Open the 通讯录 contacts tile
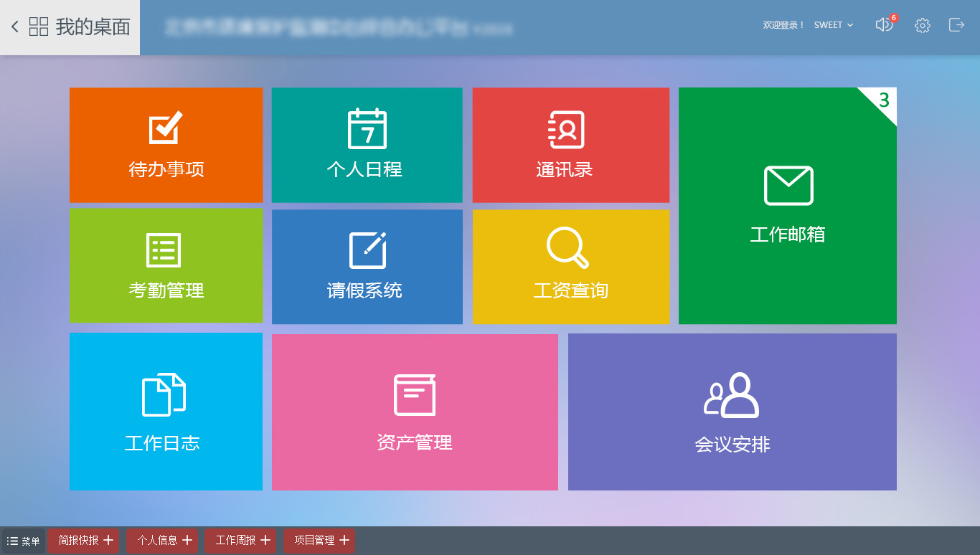The height and width of the screenshot is (555, 980). coord(570,145)
